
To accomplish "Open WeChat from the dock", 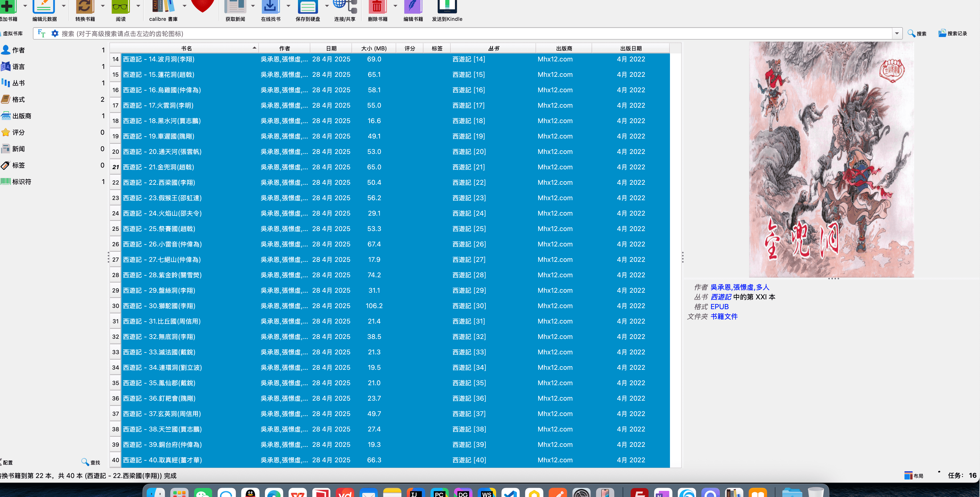I will 203,493.
